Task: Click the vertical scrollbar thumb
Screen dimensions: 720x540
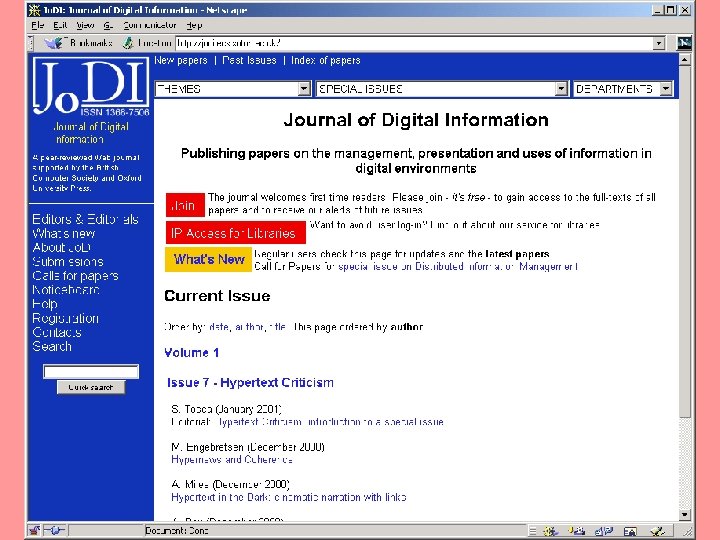Action: [x=684, y=242]
